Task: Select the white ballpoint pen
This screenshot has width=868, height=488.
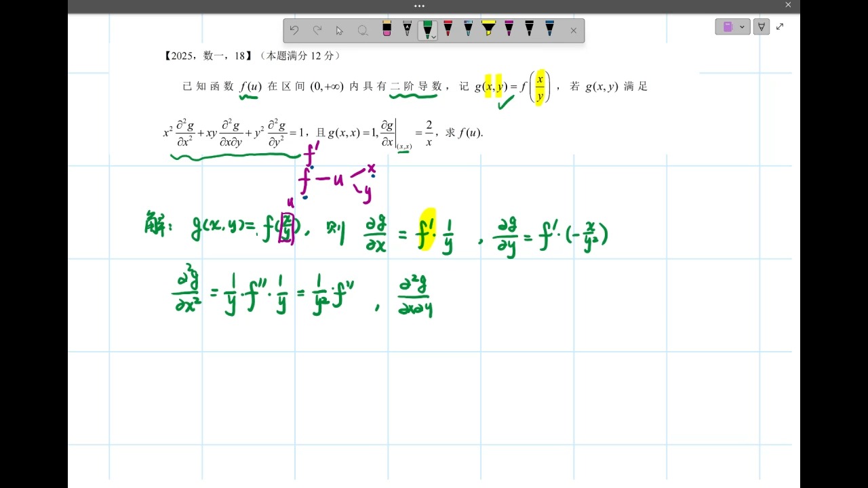Action: [x=407, y=30]
